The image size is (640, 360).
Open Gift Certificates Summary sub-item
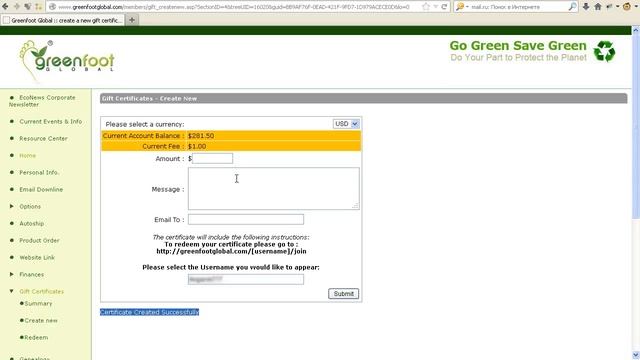coord(38,304)
